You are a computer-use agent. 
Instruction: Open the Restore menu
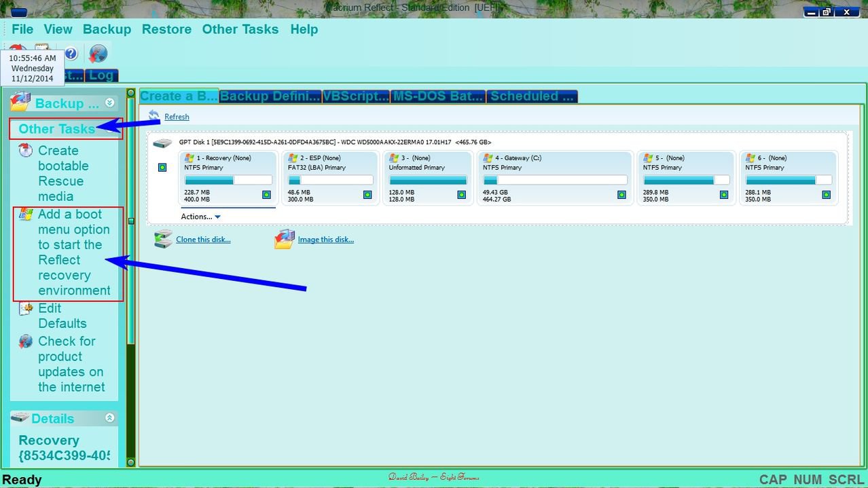click(166, 29)
